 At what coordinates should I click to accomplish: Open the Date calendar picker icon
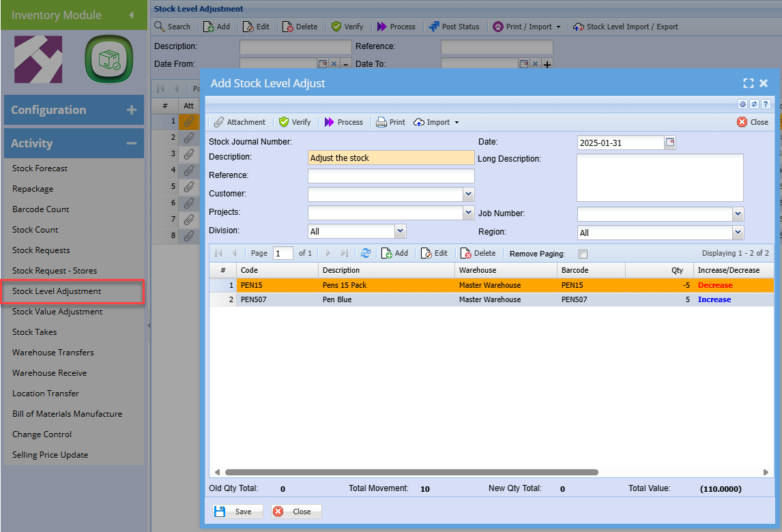670,143
